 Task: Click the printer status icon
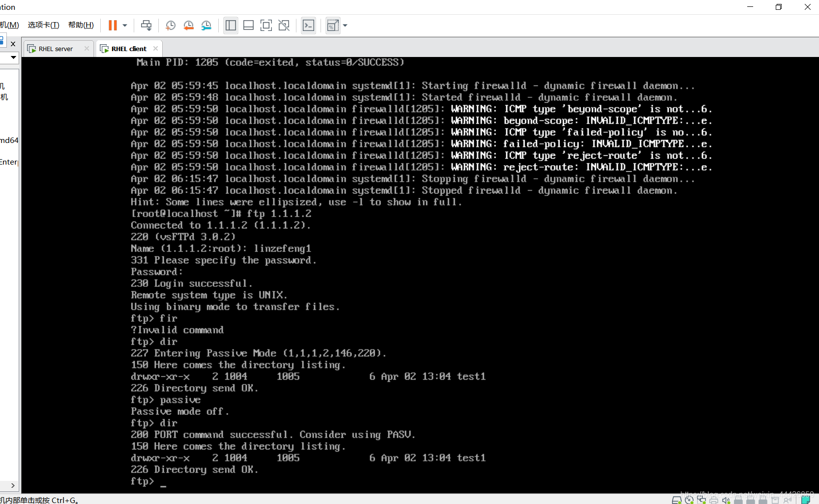pyautogui.click(x=714, y=500)
